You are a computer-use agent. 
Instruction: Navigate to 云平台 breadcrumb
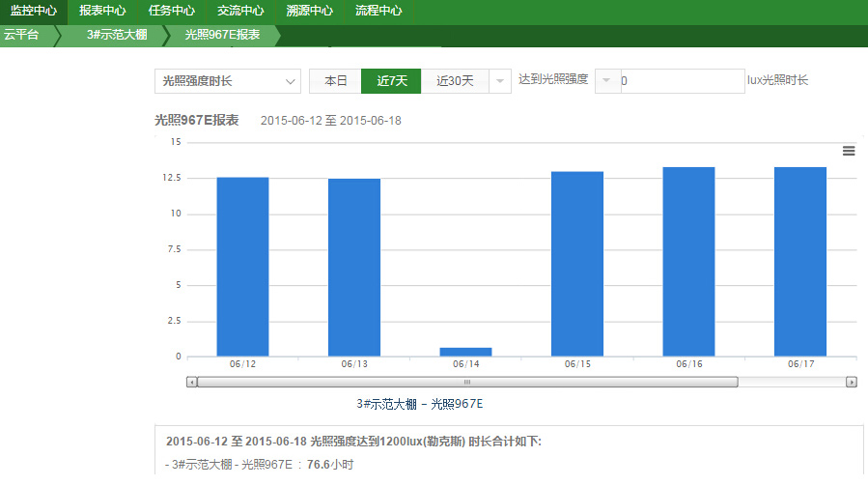21,35
